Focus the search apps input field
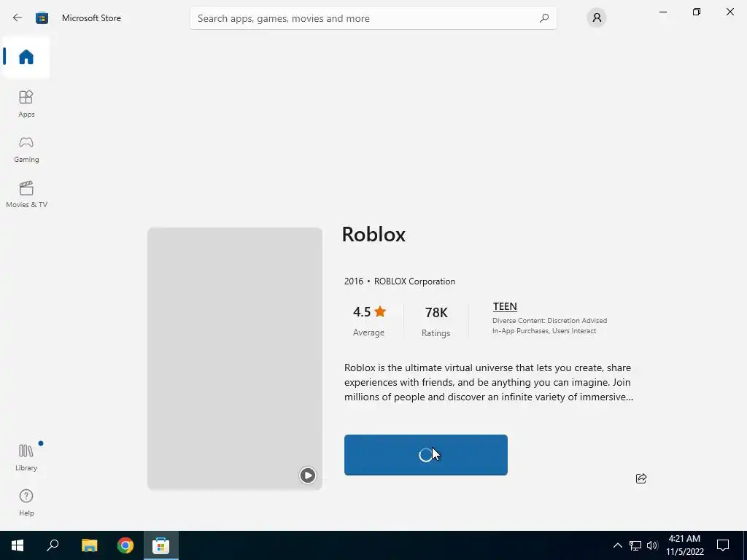The height and width of the screenshot is (560, 747). tap(373, 18)
